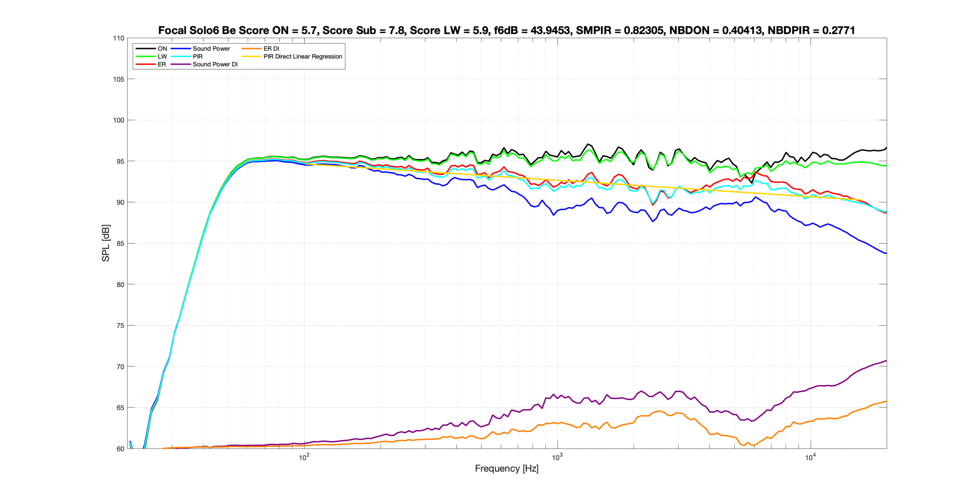Click the plot title 'Focal Solo6 Be Score ON = 5.7'
The image size is (980, 504).
(x=238, y=30)
